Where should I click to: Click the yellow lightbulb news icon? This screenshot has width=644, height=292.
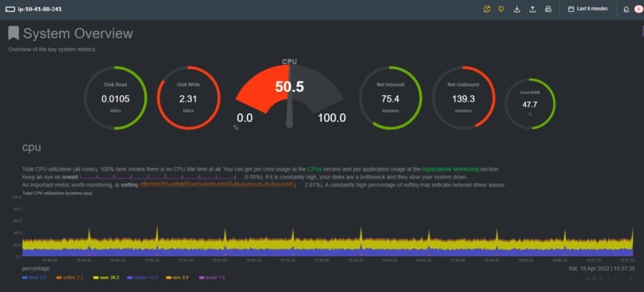pyautogui.click(x=501, y=9)
